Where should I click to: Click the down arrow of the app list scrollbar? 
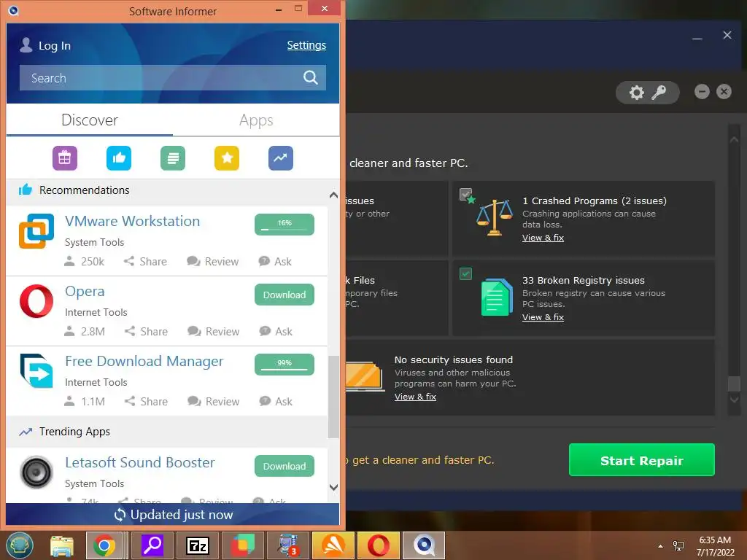click(333, 487)
